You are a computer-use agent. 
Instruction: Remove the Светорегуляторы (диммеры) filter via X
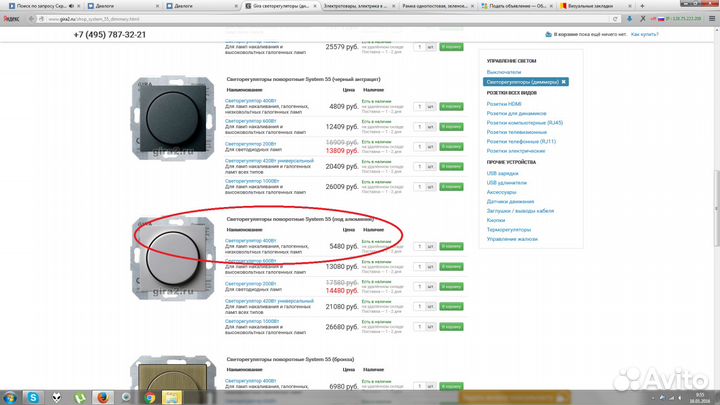563,81
